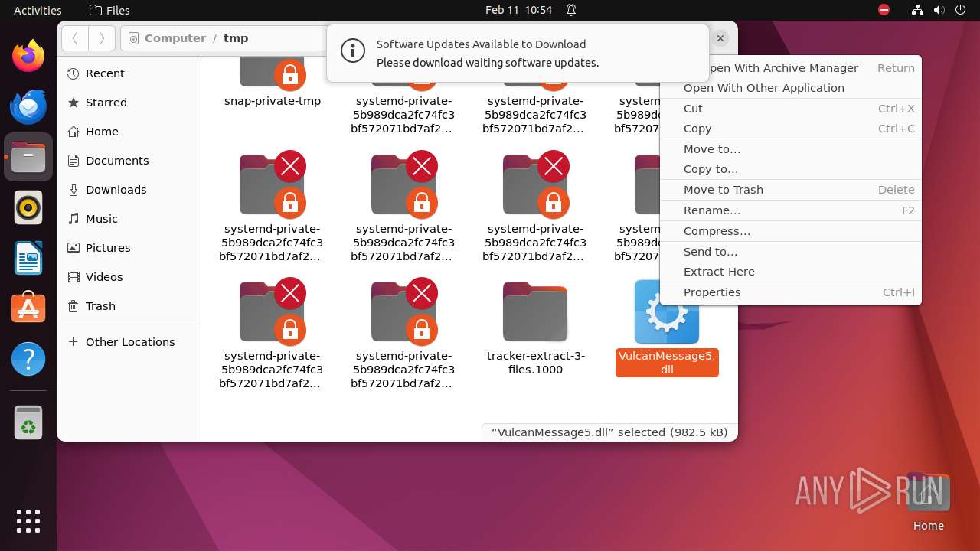Go to Home in the sidebar
980x551 pixels.
pos(129,132)
